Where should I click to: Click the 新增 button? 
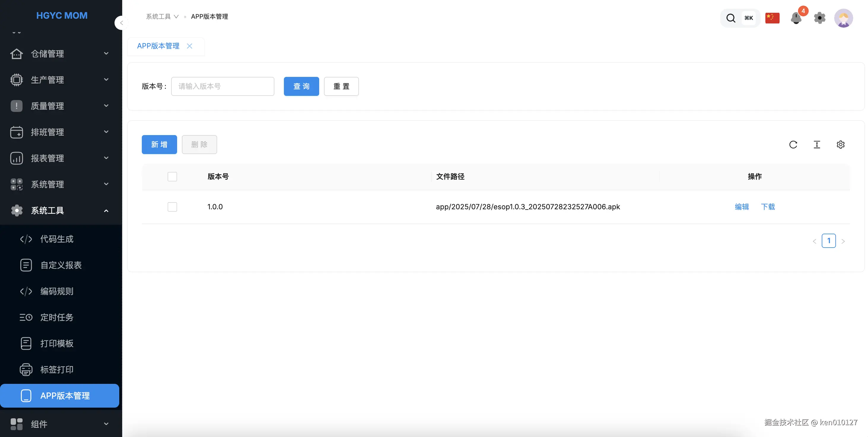pyautogui.click(x=159, y=145)
